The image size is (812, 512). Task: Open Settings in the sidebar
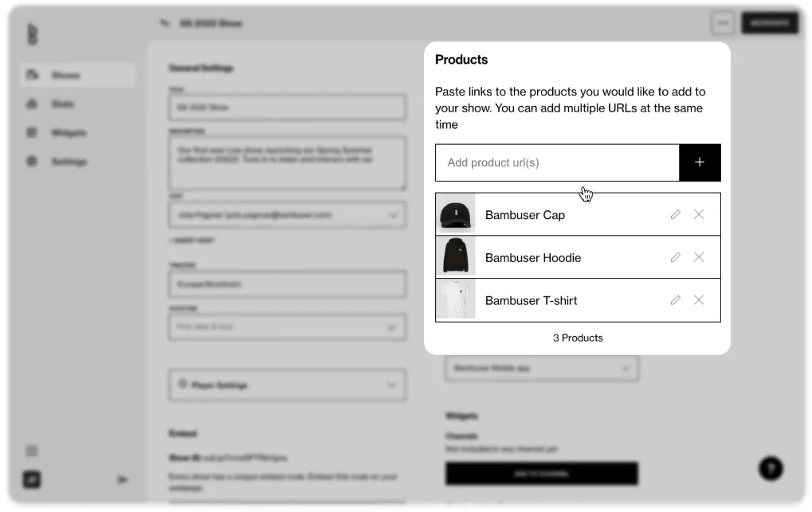click(78, 162)
